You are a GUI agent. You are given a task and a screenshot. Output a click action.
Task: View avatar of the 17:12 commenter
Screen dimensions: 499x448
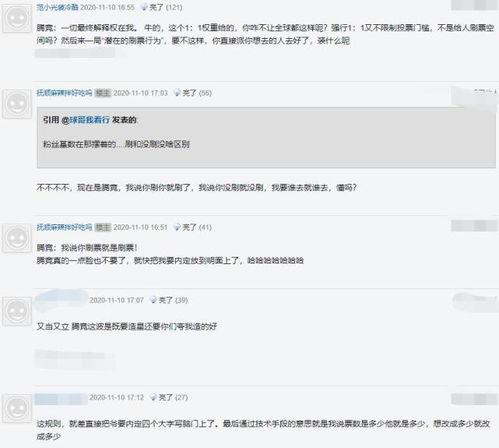pos(17,408)
